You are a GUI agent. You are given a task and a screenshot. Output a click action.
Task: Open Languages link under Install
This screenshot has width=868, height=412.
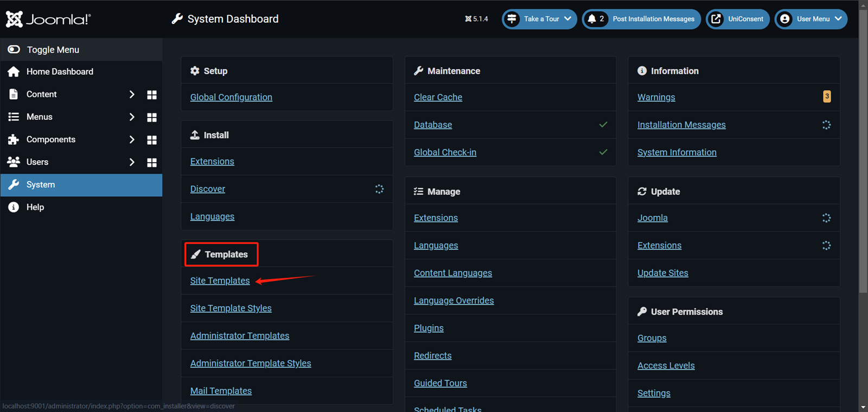212,217
